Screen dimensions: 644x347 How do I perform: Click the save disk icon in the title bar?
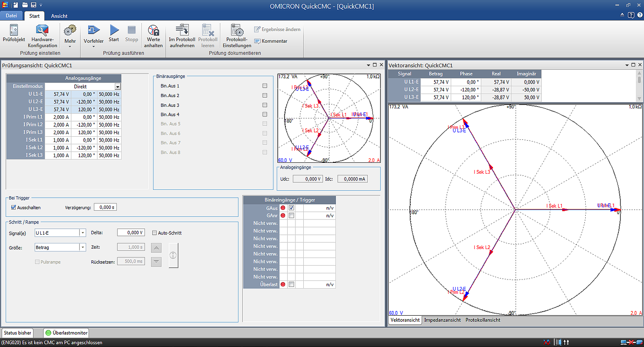(33, 6)
